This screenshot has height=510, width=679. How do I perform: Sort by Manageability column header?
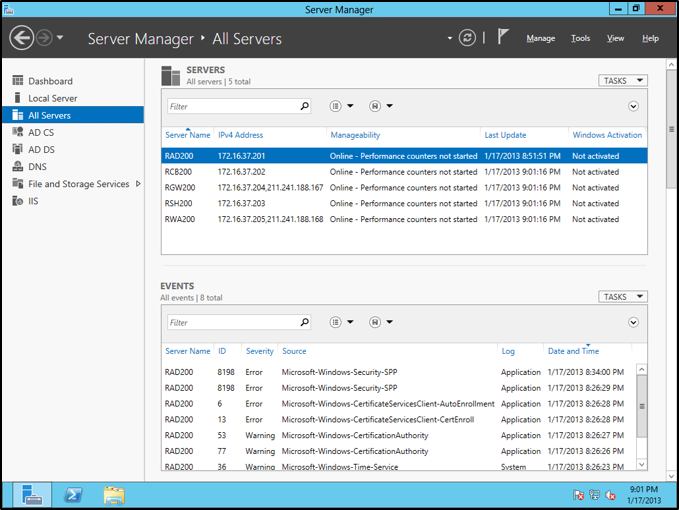click(x=355, y=135)
